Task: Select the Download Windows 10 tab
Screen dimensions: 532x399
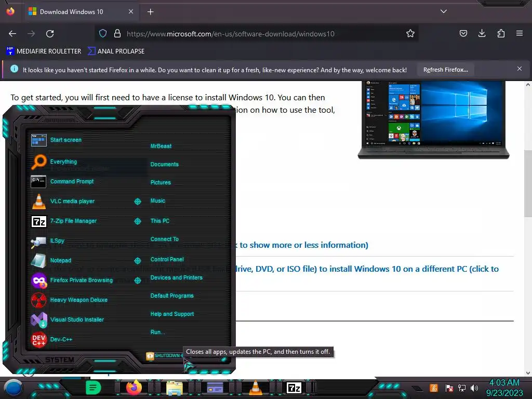Action: coord(81,11)
